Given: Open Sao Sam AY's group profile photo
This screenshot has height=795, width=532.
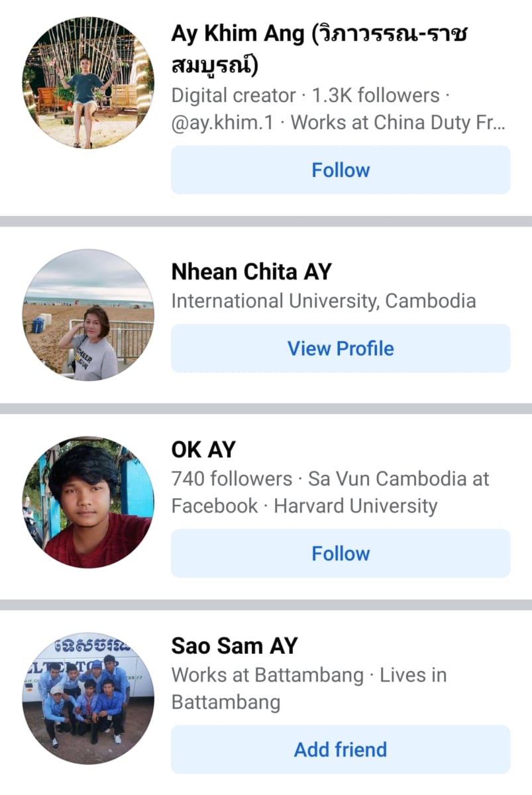Looking at the screenshot, I should tap(88, 698).
